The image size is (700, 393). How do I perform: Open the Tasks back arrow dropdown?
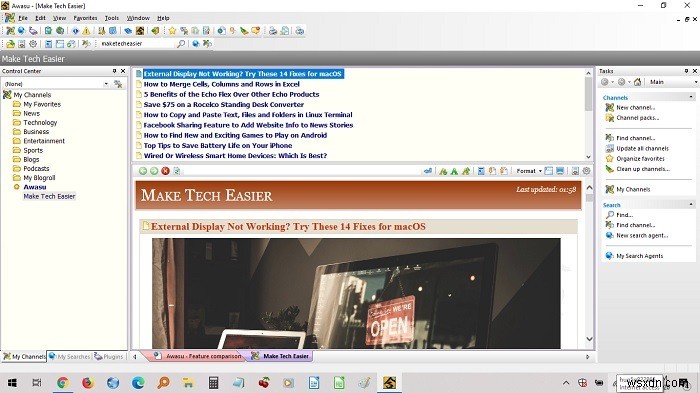[x=612, y=82]
